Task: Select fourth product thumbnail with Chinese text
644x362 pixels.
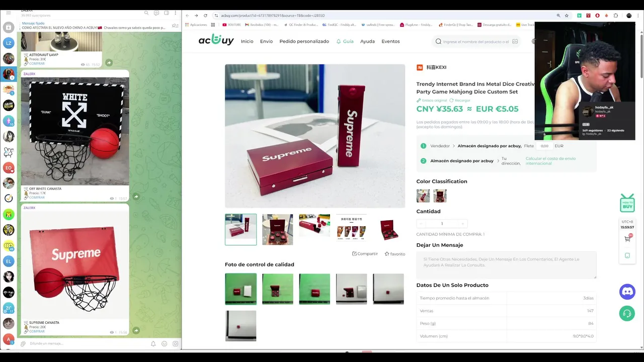Action: pyautogui.click(x=351, y=229)
